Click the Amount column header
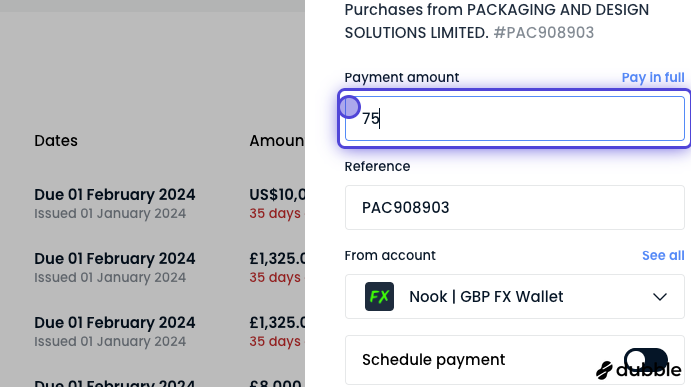This screenshot has width=691, height=387. [x=277, y=141]
